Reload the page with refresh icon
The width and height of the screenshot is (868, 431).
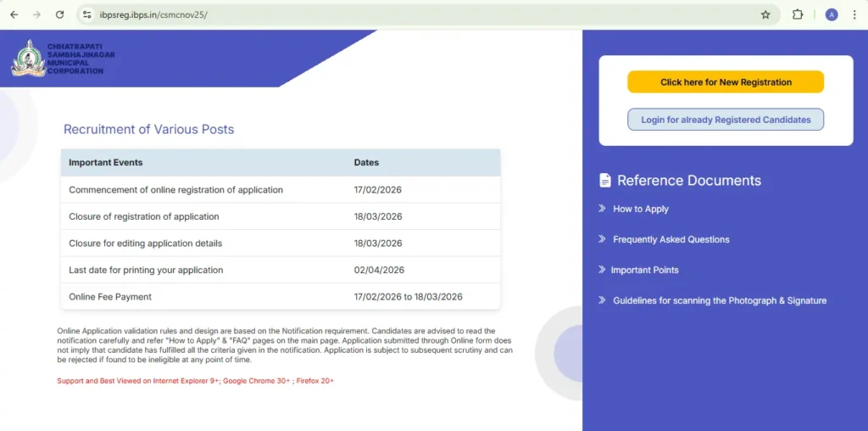(x=59, y=14)
